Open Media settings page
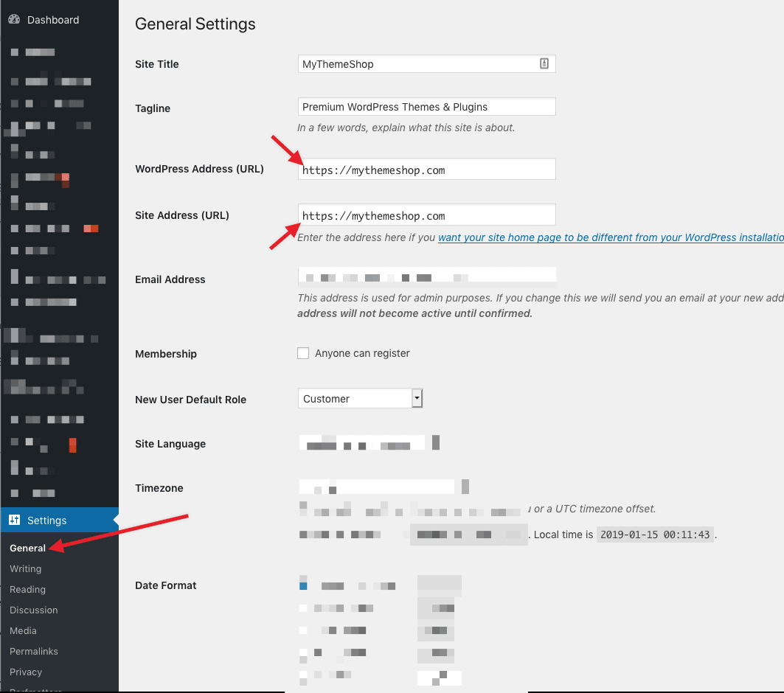784x693 pixels. point(23,630)
